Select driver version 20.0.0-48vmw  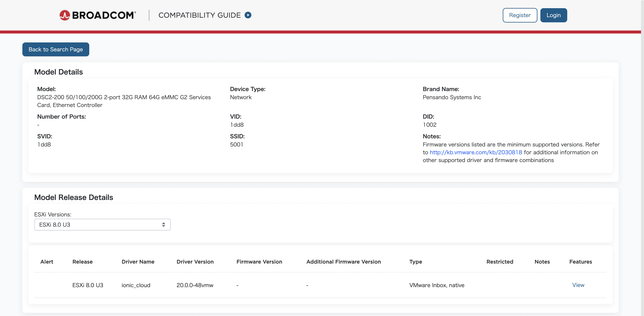[195, 285]
